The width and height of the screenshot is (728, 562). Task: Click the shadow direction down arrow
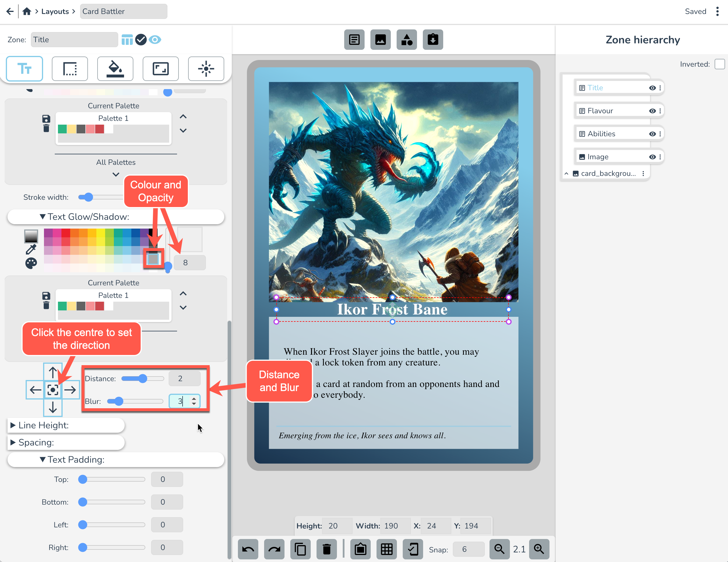pos(53,407)
